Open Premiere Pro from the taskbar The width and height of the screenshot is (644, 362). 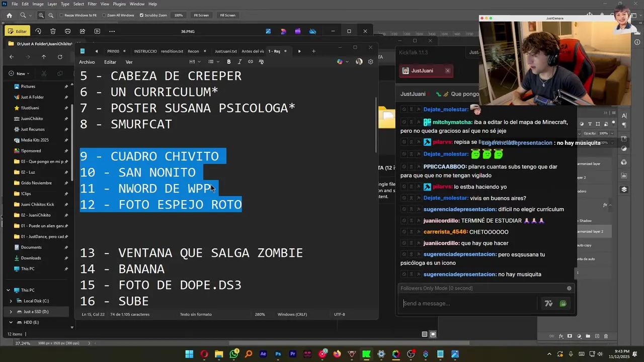tap(293, 354)
